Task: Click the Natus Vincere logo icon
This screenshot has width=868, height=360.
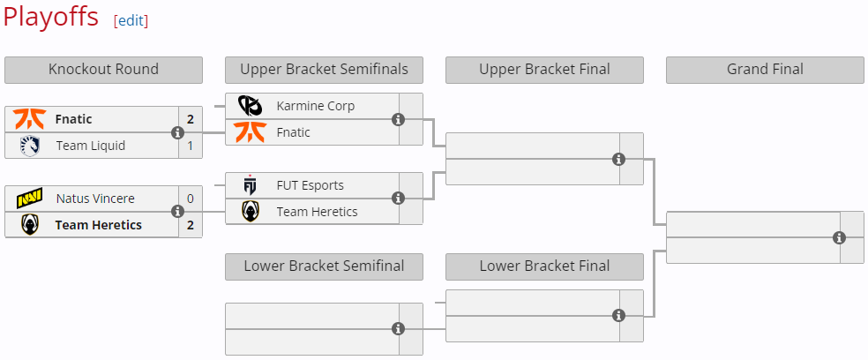Action: (x=30, y=199)
